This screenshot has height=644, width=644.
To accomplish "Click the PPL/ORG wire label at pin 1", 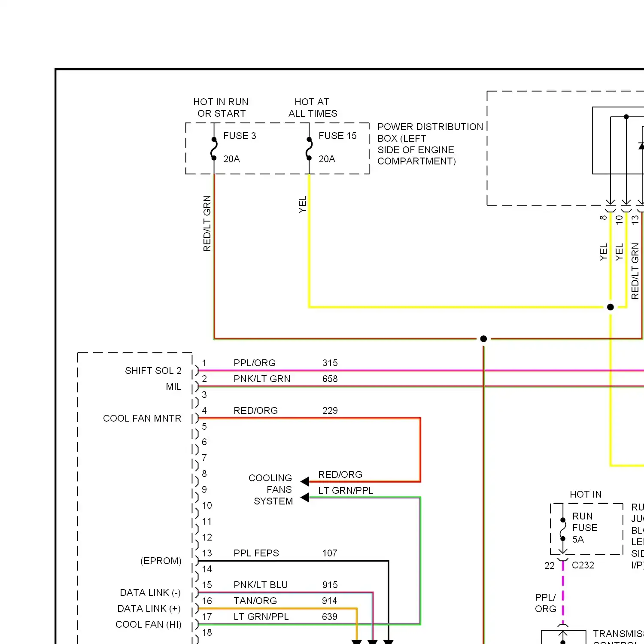I will tap(255, 363).
